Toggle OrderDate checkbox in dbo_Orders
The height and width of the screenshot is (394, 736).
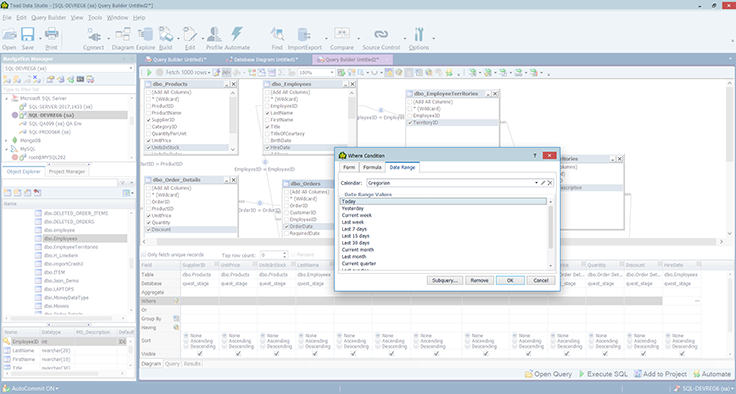click(x=286, y=226)
